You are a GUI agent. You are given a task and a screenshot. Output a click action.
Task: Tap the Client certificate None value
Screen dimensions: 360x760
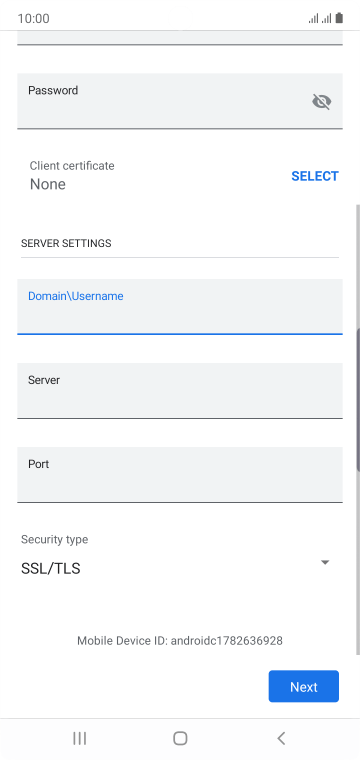tap(47, 184)
